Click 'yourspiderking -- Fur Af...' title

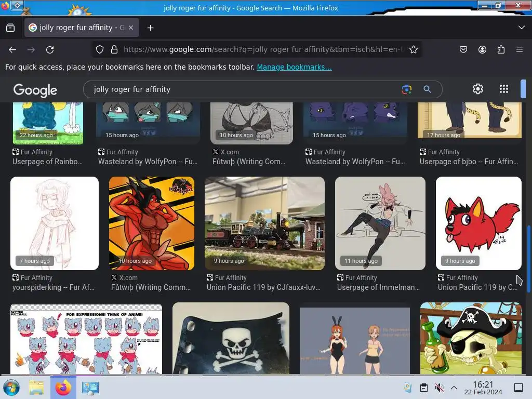click(x=54, y=287)
